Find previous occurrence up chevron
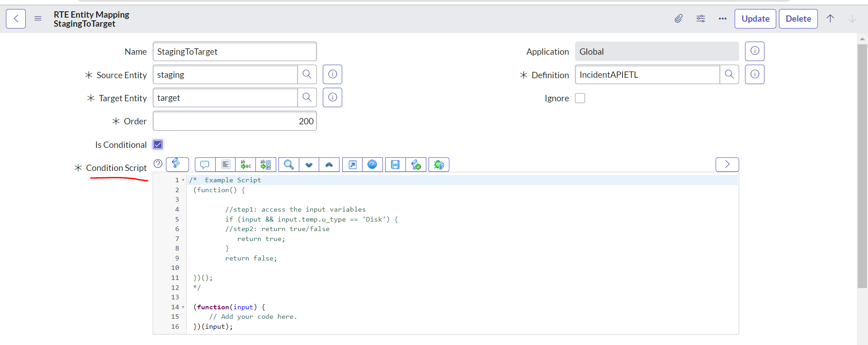 click(x=329, y=165)
